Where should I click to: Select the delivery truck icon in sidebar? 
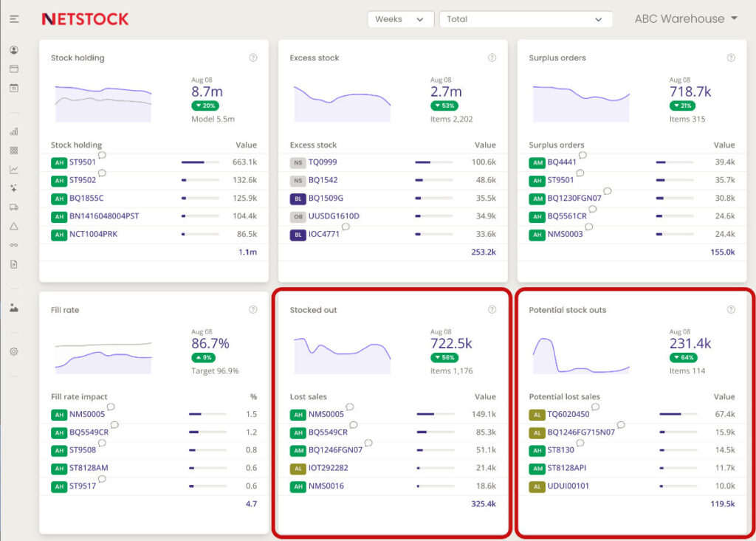13,207
